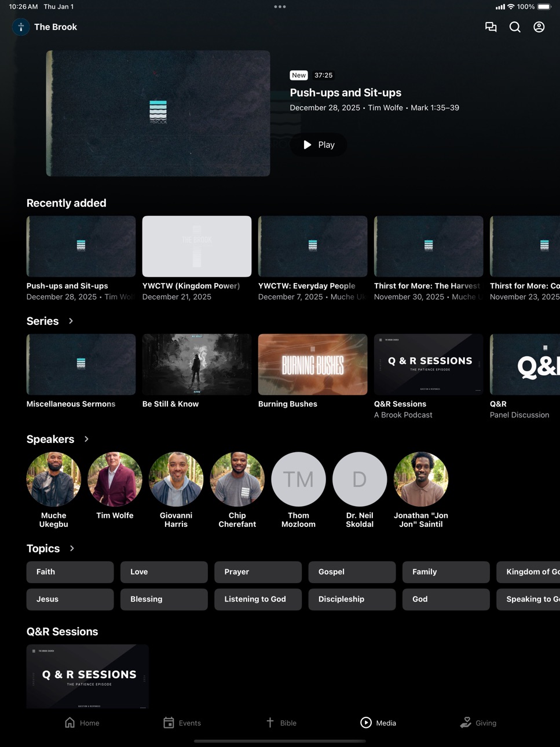Select speaker Dr. Neil Skoldal avatar

click(x=360, y=479)
